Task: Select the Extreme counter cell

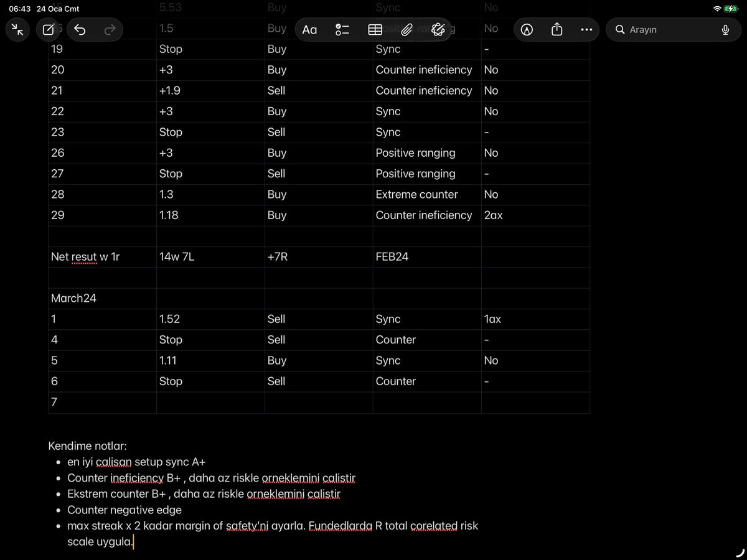Action: pyautogui.click(x=427, y=194)
